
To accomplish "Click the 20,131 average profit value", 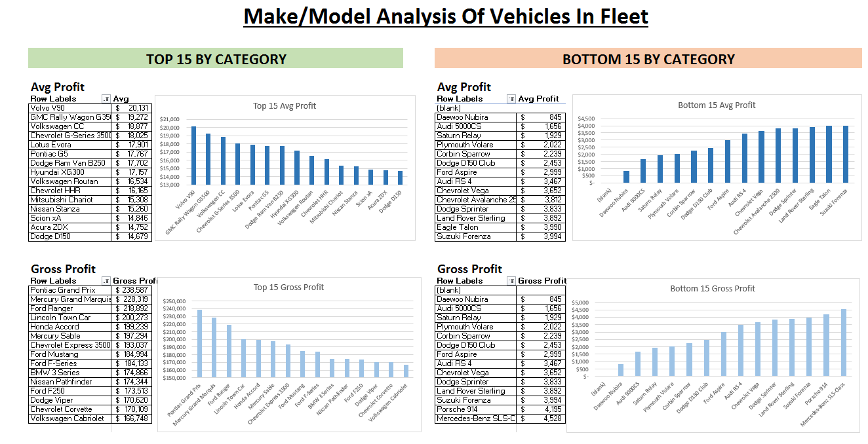I will pyautogui.click(x=132, y=108).
